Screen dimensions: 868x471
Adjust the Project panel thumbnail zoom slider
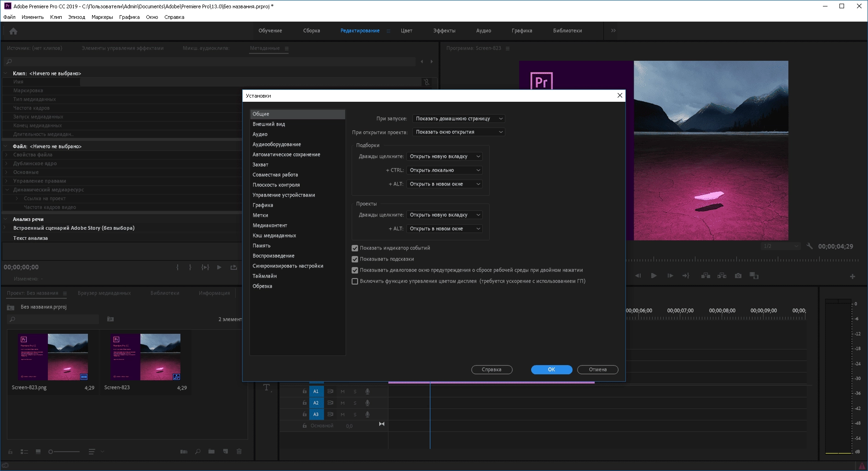(64, 452)
